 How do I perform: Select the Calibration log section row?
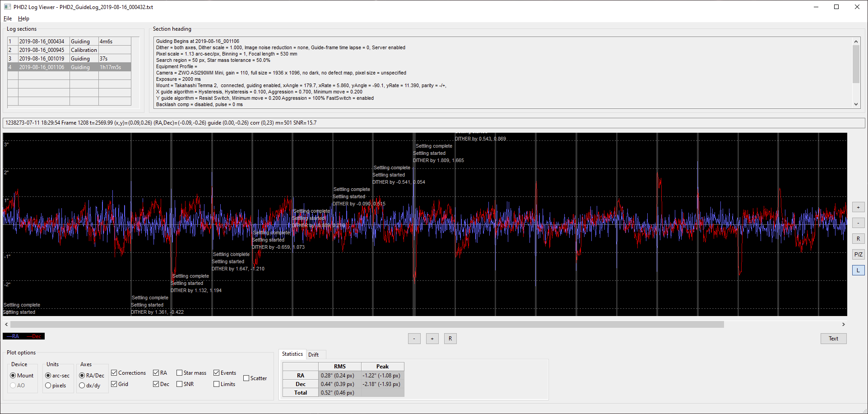[69, 50]
